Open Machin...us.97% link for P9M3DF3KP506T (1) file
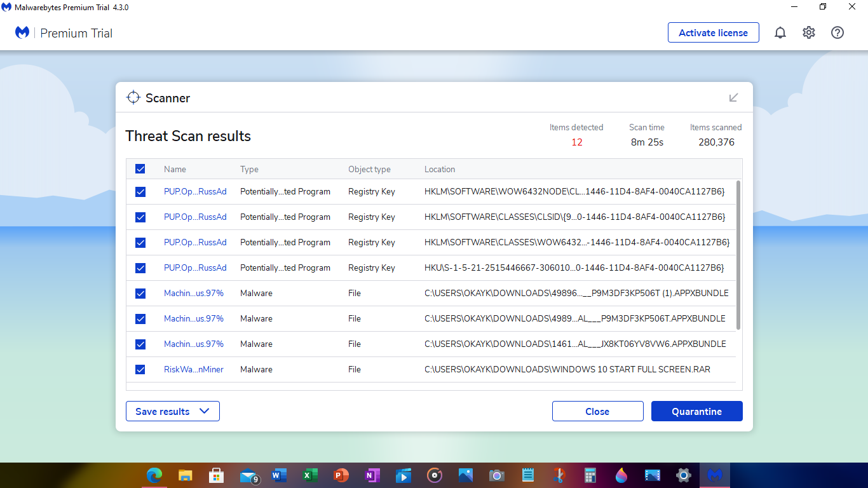 point(194,293)
